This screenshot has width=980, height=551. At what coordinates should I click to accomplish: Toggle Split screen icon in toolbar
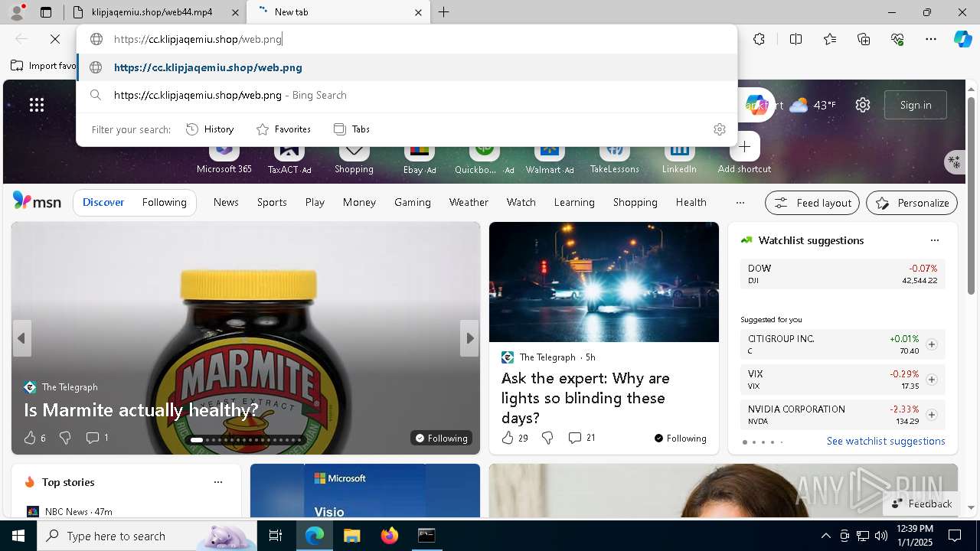click(795, 39)
